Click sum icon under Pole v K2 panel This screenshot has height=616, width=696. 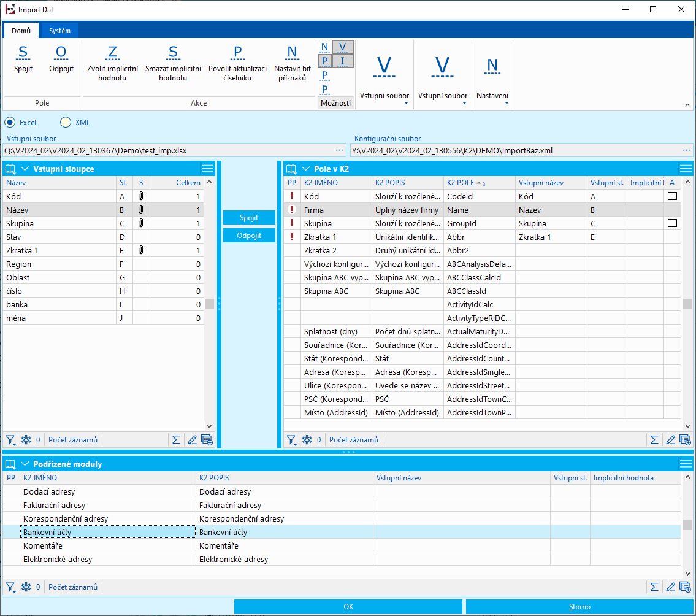coord(654,439)
